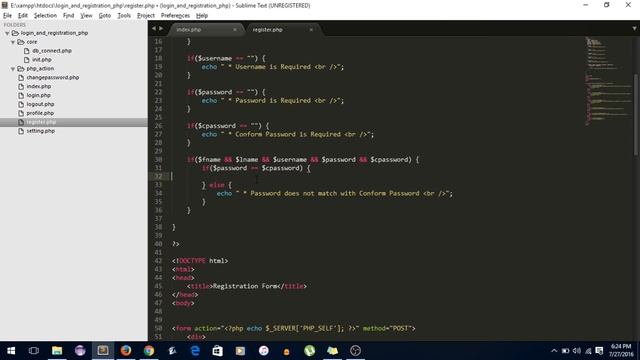The image size is (640, 360).
Task: Open logout.php in sidebar
Action: [x=40, y=104]
